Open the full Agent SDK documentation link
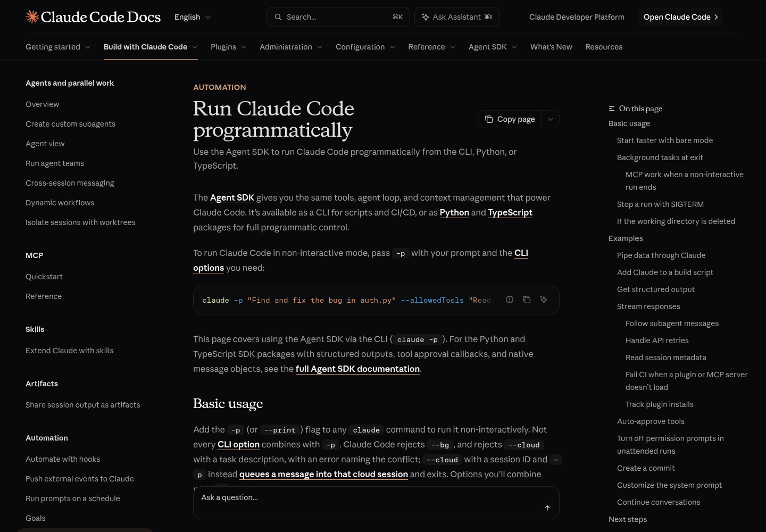Viewport: 766px width, 532px height. click(357, 369)
